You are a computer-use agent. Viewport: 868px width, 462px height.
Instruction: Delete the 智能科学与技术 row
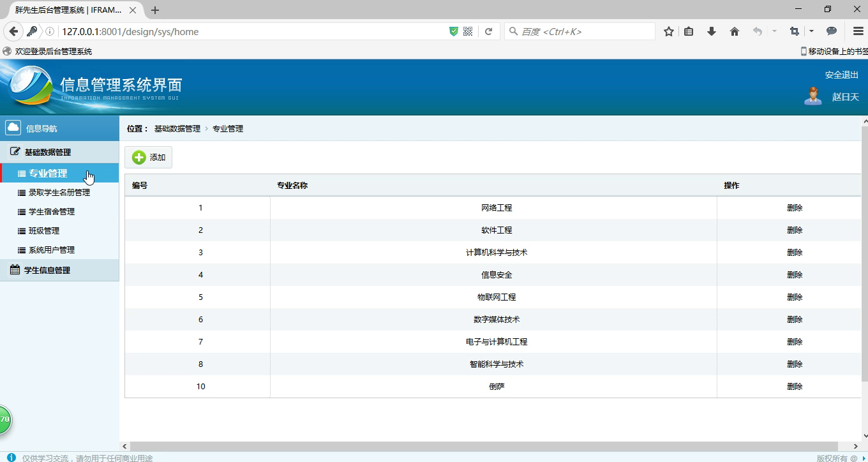[795, 364]
